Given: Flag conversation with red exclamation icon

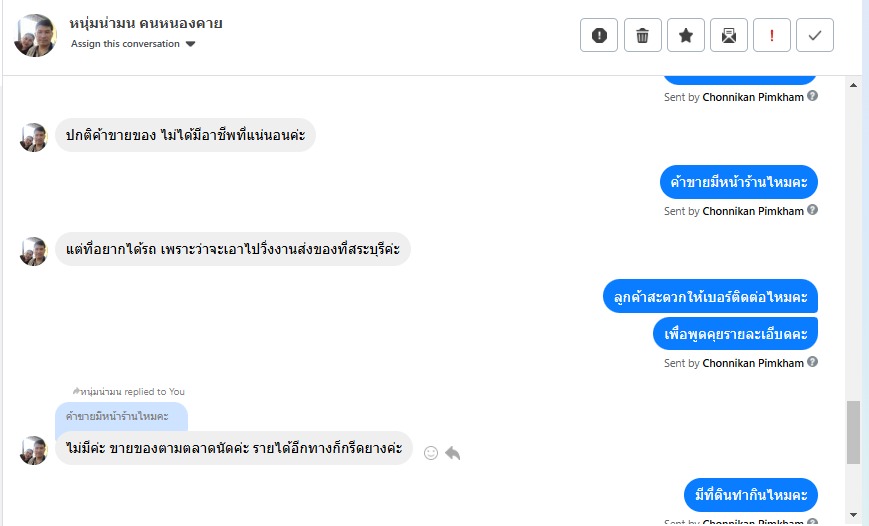Looking at the screenshot, I should click(772, 36).
